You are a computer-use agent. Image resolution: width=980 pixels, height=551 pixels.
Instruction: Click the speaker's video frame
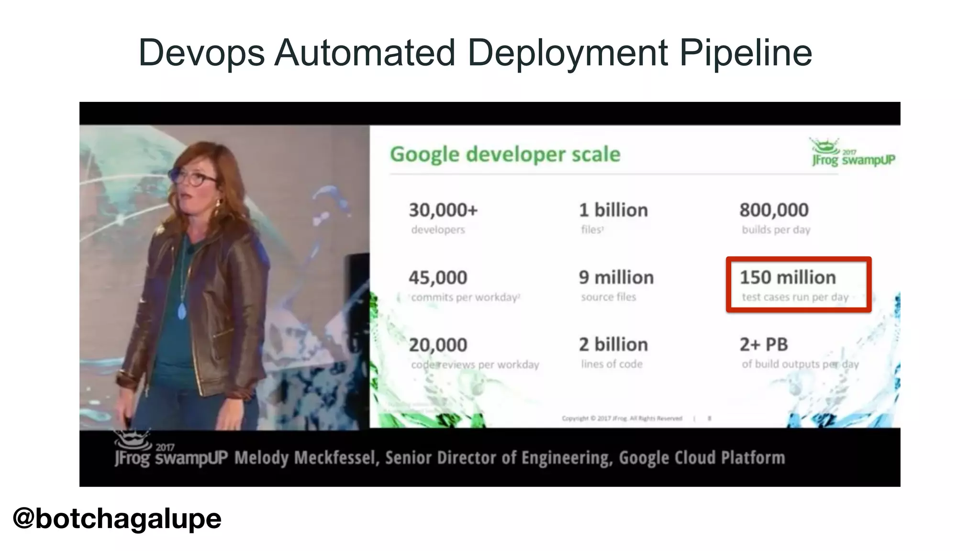click(x=224, y=277)
